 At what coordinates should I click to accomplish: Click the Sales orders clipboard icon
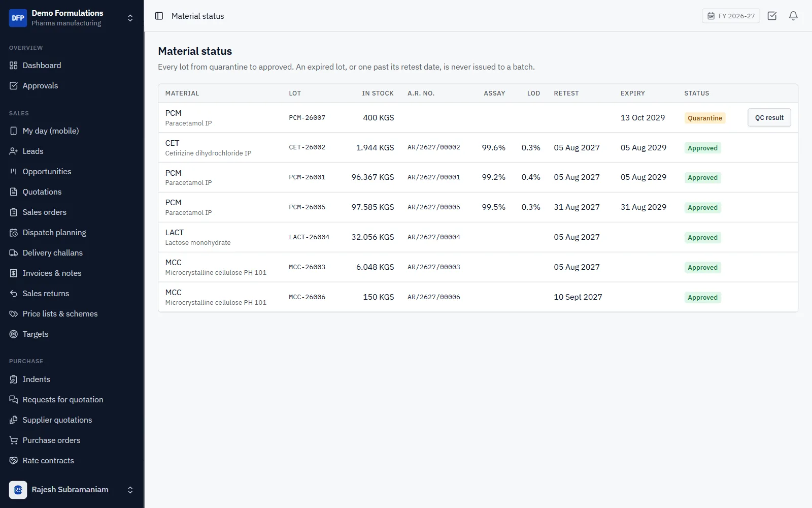click(x=14, y=212)
